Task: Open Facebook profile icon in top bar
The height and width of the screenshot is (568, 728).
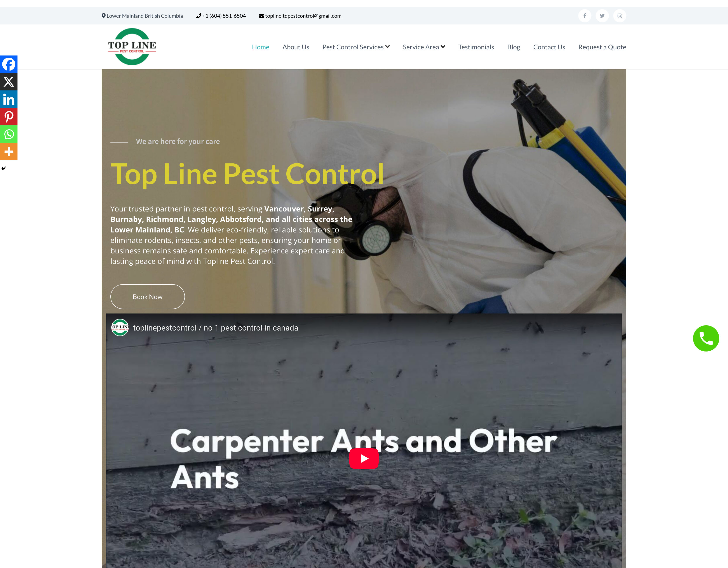Action: tap(585, 16)
